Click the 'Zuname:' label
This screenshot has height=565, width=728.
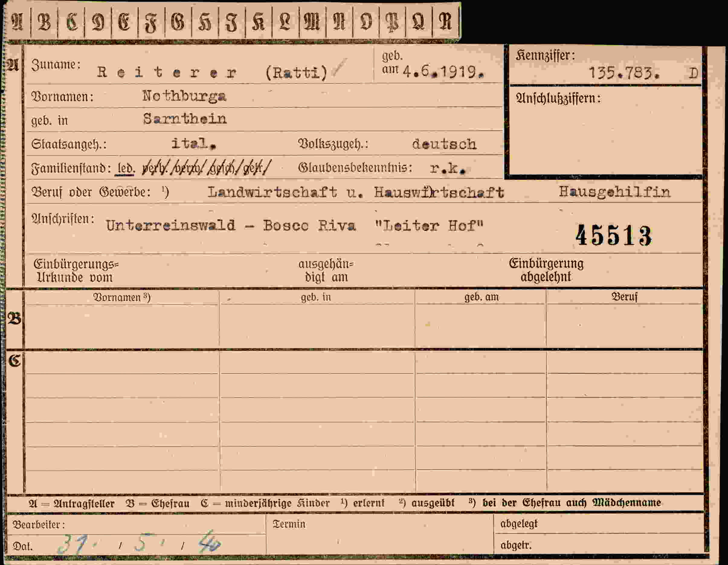pyautogui.click(x=56, y=64)
